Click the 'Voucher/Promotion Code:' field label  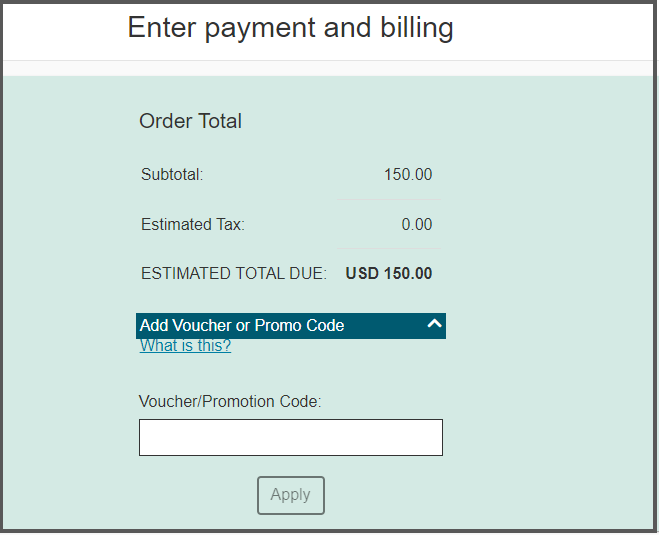[x=230, y=402]
